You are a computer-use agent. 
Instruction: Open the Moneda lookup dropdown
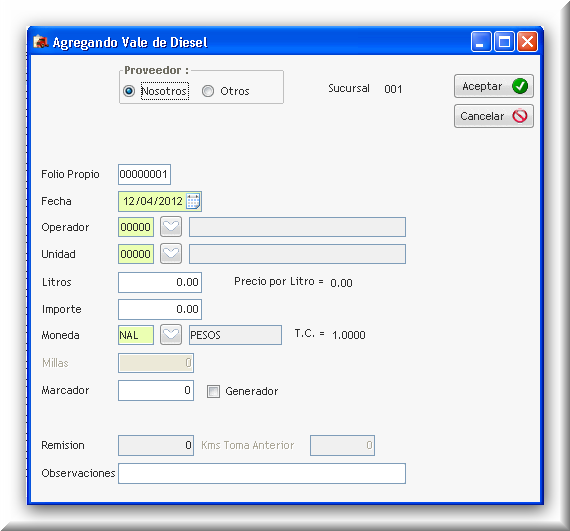pyautogui.click(x=171, y=335)
